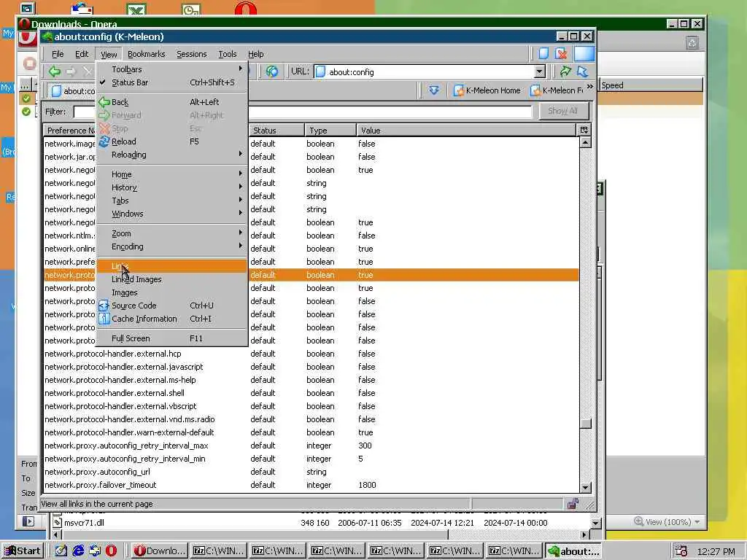The image size is (747, 560).
Task: Click the about:config URL field
Action: [x=430, y=72]
